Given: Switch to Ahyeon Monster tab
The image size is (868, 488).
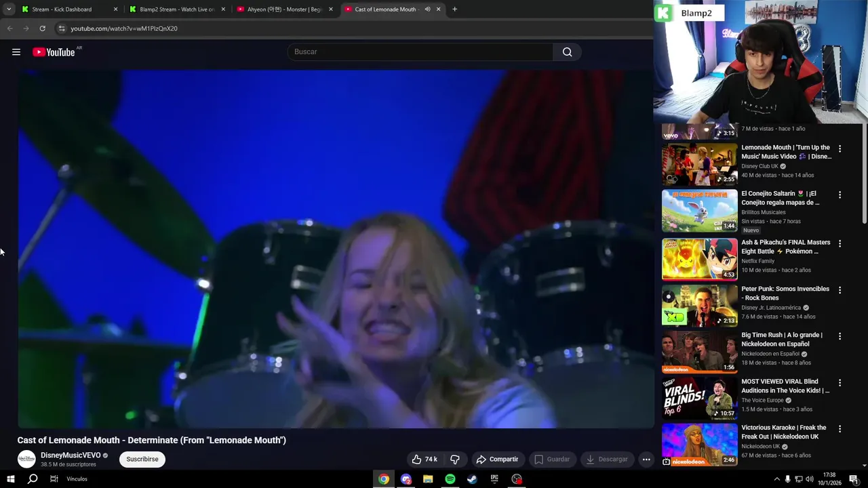Looking at the screenshot, I should point(284,9).
